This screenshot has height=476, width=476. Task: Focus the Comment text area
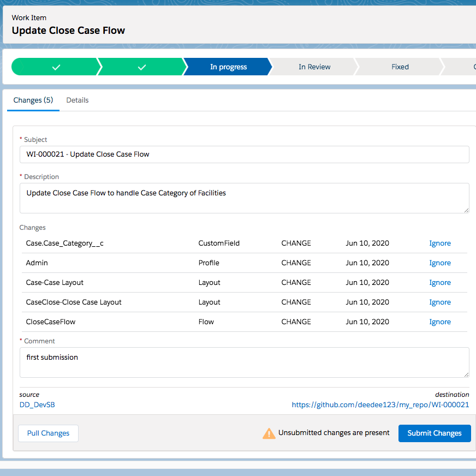(244, 362)
